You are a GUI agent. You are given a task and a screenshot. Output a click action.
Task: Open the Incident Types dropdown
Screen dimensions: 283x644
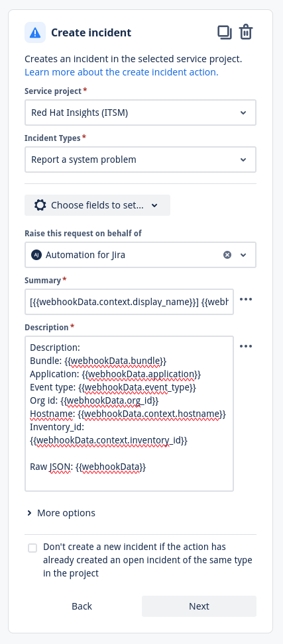(x=141, y=160)
